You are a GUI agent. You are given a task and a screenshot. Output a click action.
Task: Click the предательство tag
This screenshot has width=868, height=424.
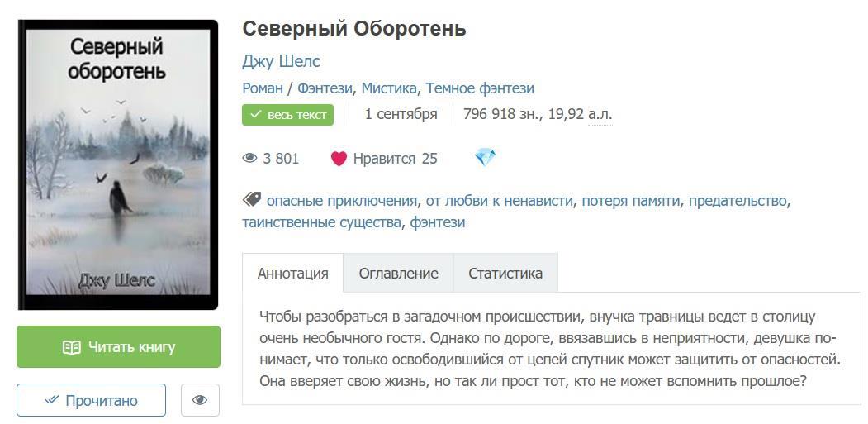pyautogui.click(x=738, y=201)
